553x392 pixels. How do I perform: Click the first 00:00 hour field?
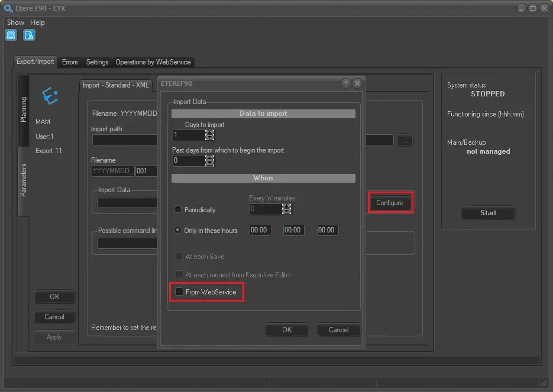[x=260, y=231]
